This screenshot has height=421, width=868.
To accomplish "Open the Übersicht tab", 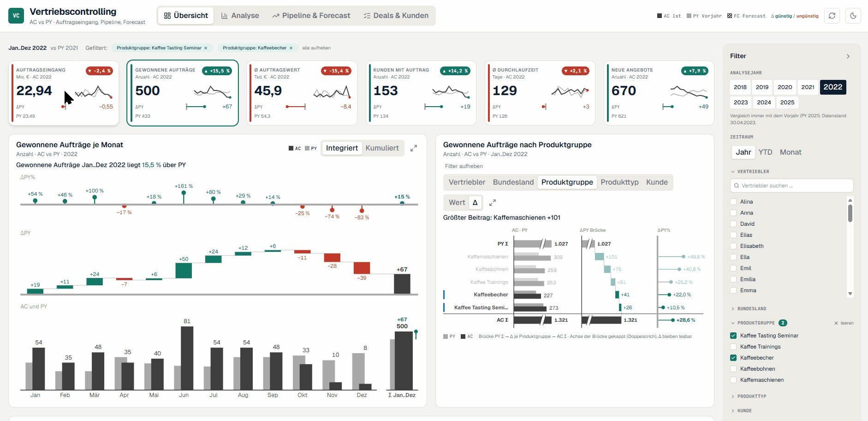I will [186, 16].
